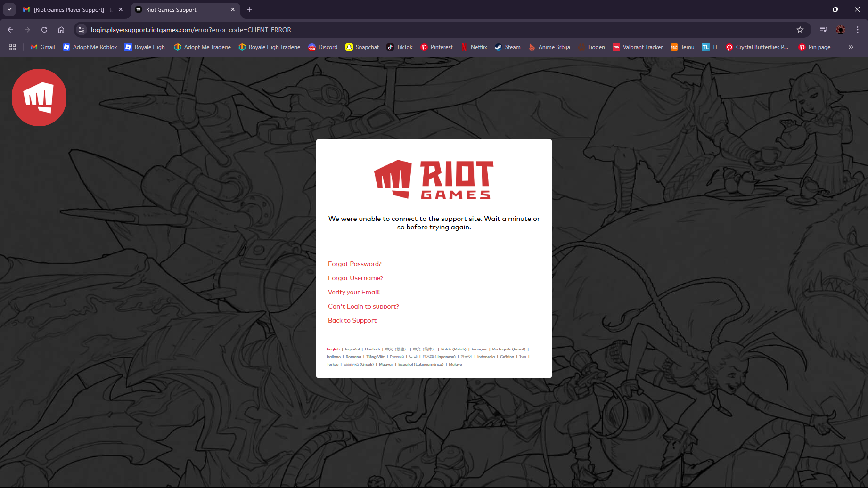The height and width of the screenshot is (488, 868).
Task: Switch language to Español
Action: coord(352,349)
